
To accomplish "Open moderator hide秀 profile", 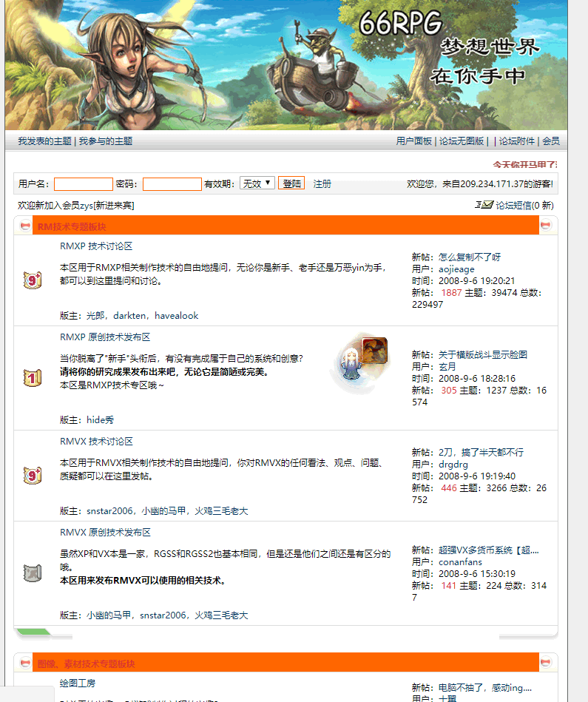I will tap(100, 420).
